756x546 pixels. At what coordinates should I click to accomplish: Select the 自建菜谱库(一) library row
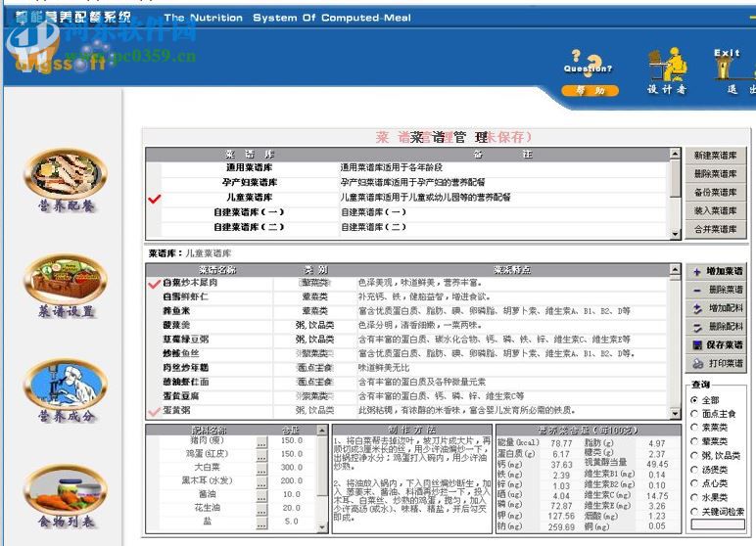pyautogui.click(x=407, y=212)
